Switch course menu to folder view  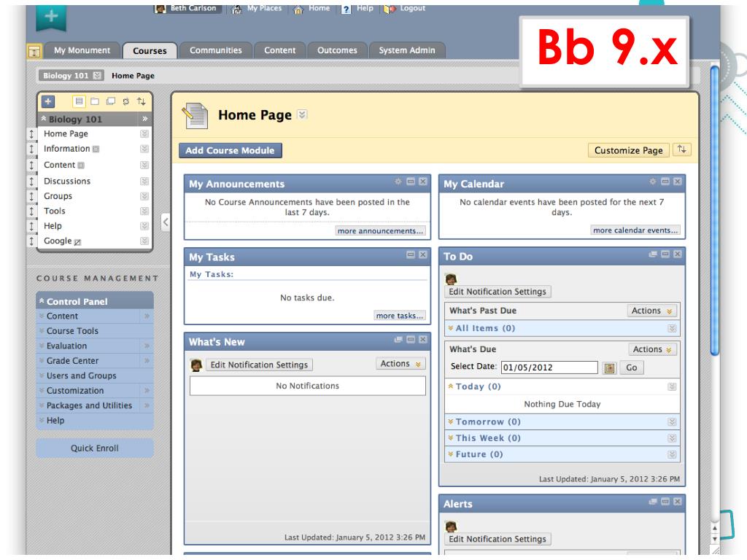point(95,101)
